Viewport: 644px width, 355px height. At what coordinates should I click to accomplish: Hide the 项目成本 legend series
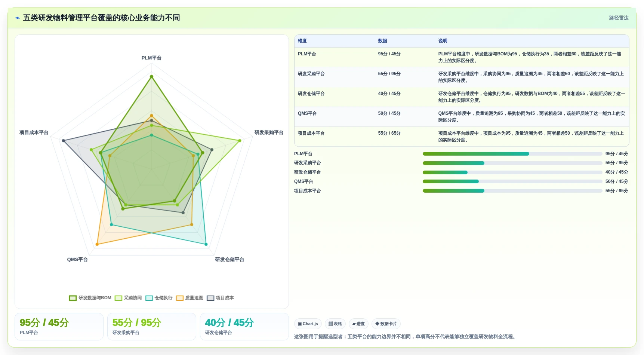tap(220, 298)
